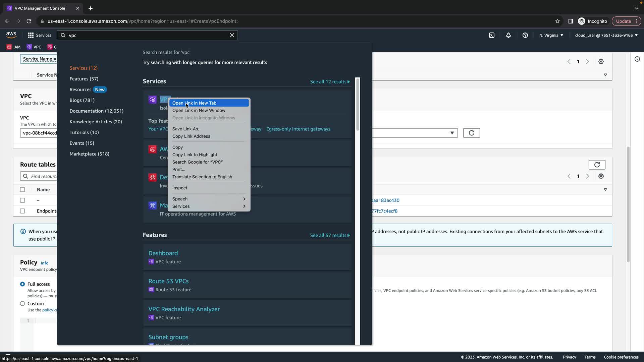Open the VPC Reachability Analyzer feature link
This screenshot has width=644, height=362.
coord(184,309)
